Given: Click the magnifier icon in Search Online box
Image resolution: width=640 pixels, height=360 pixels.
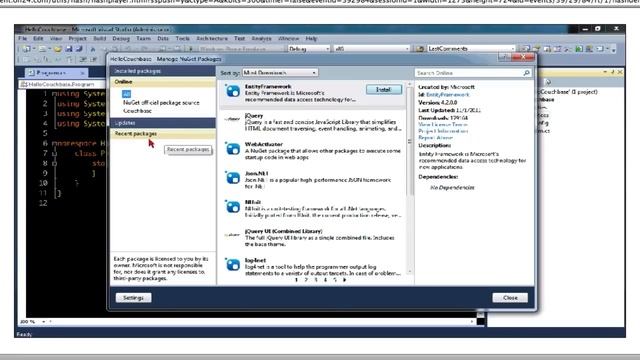Looking at the screenshot, I should coord(527,73).
